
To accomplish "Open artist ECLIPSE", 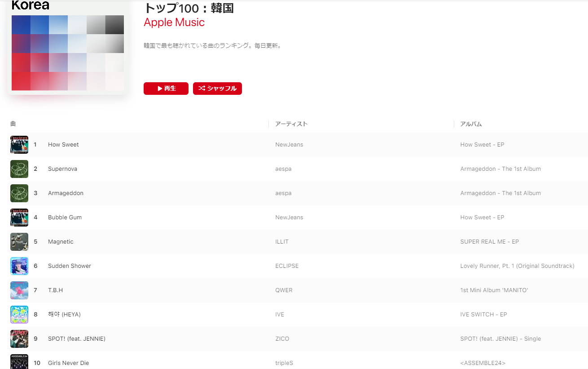I will (x=287, y=266).
